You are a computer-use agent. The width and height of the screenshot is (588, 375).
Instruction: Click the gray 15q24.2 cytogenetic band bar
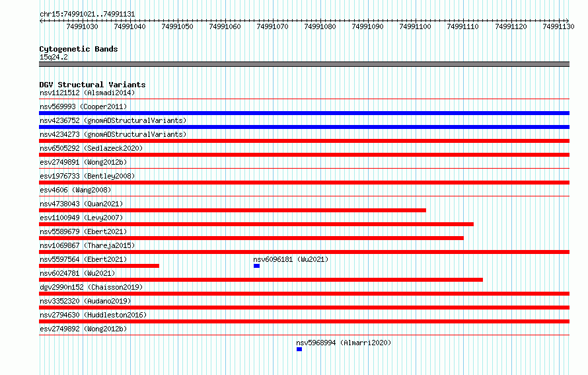(304, 64)
